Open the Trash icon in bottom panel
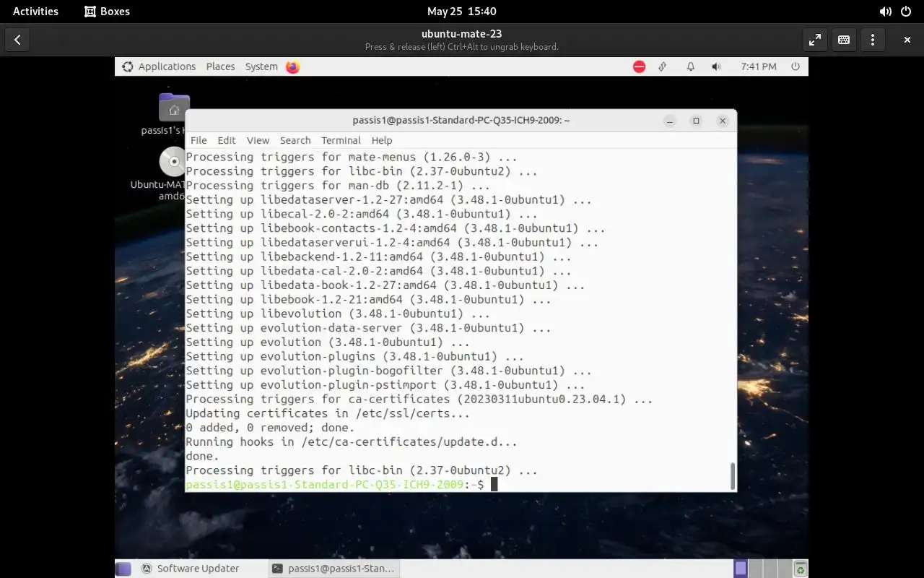This screenshot has width=924, height=578. click(x=800, y=569)
